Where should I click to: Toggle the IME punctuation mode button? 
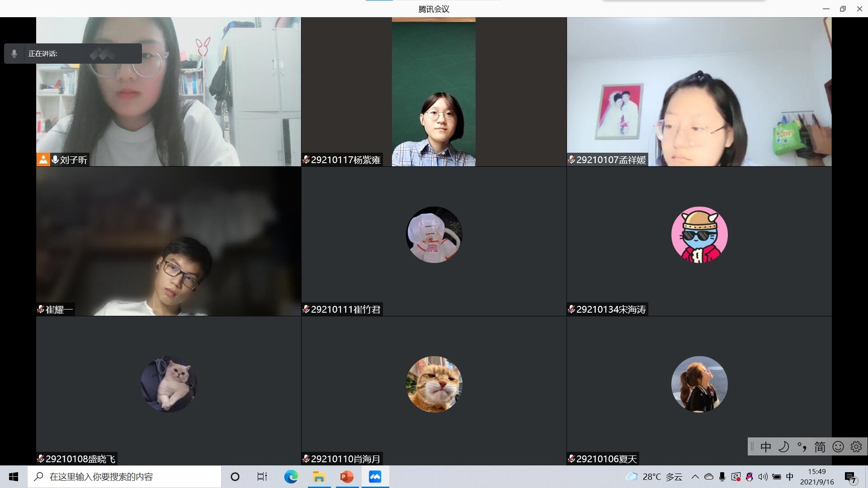click(x=802, y=447)
